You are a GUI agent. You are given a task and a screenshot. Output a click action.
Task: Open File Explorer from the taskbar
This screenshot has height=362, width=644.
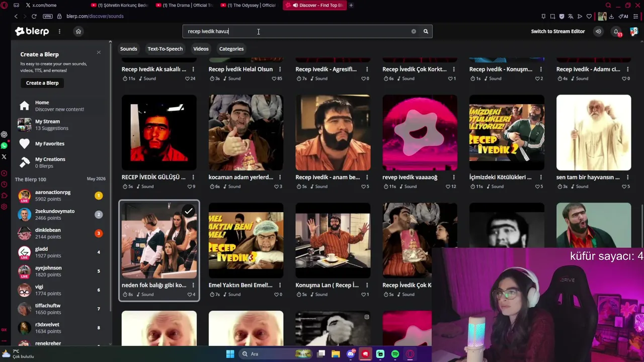pos(336,354)
